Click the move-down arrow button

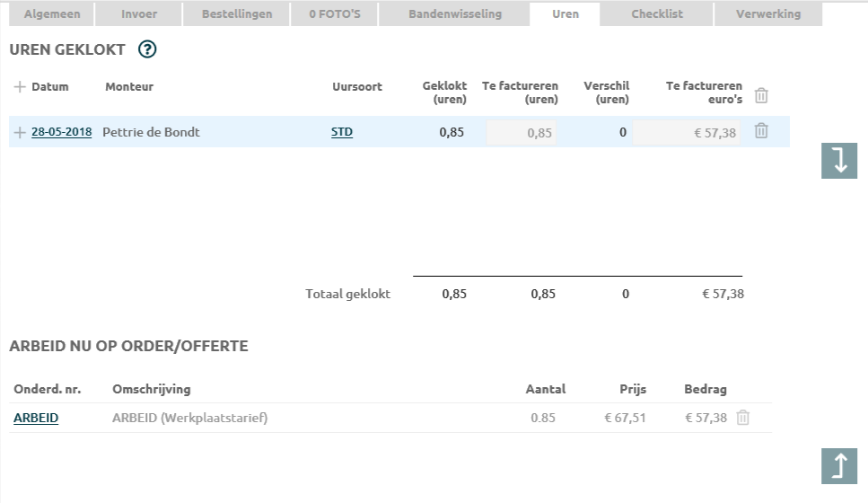(x=839, y=161)
